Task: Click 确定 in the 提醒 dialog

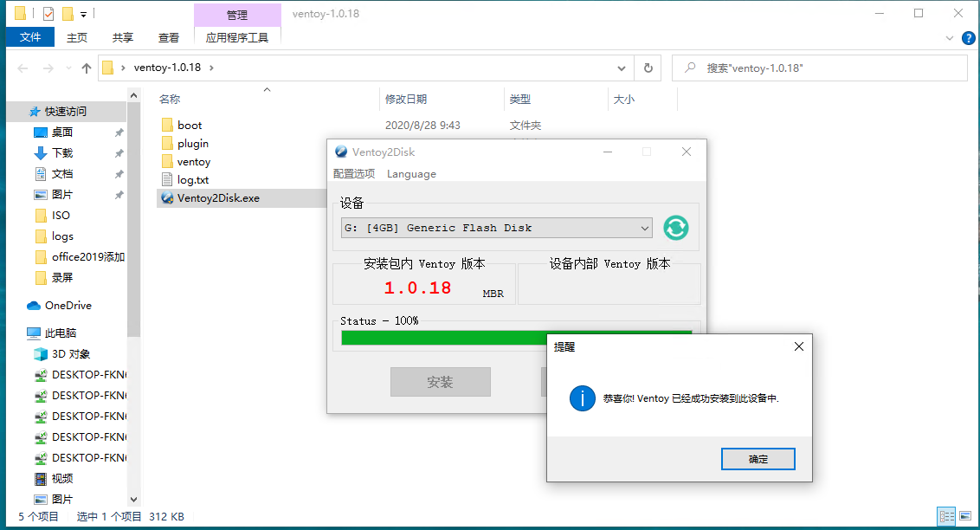Action: pos(758,459)
